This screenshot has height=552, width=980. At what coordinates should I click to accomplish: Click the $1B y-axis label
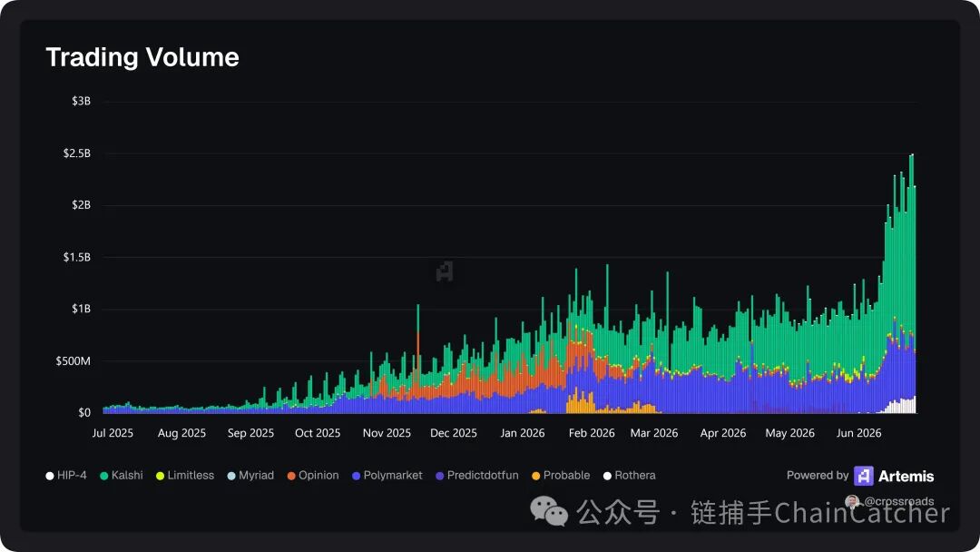[82, 309]
